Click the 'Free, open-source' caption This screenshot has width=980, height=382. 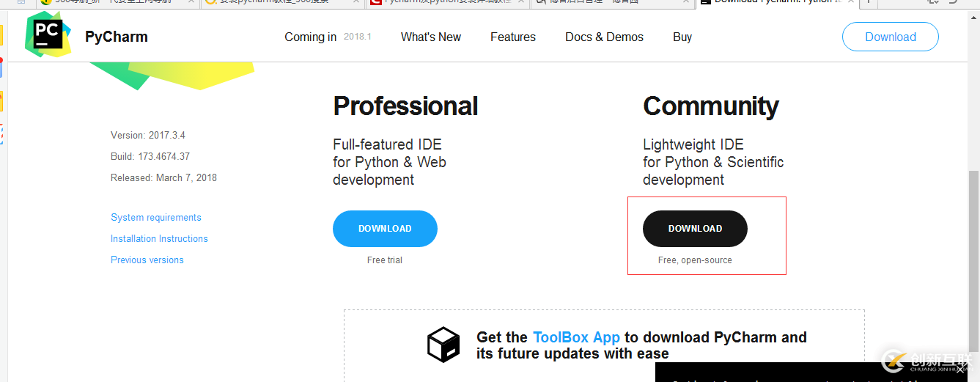pos(695,260)
